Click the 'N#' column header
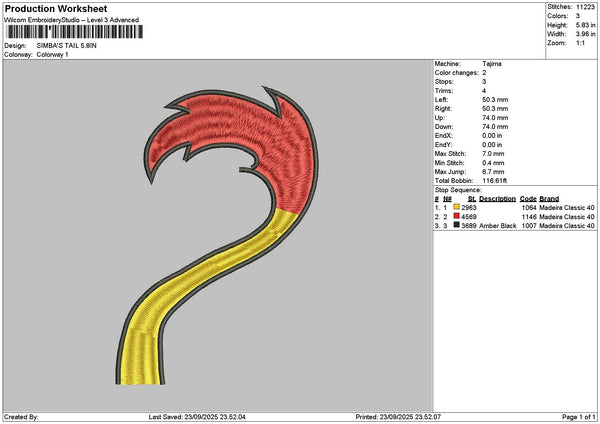The width and height of the screenshot is (600, 424). (x=447, y=199)
